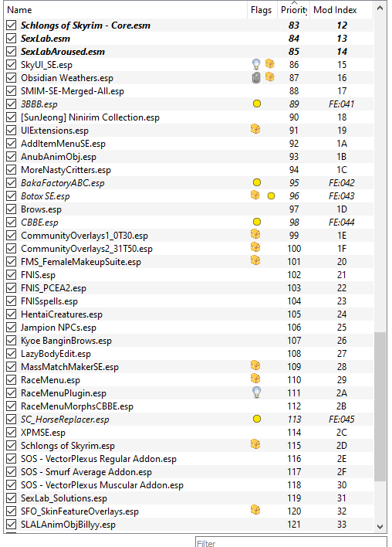Click the scrollbar up arrow
This screenshot has height=547, width=392.
pos(380,8)
